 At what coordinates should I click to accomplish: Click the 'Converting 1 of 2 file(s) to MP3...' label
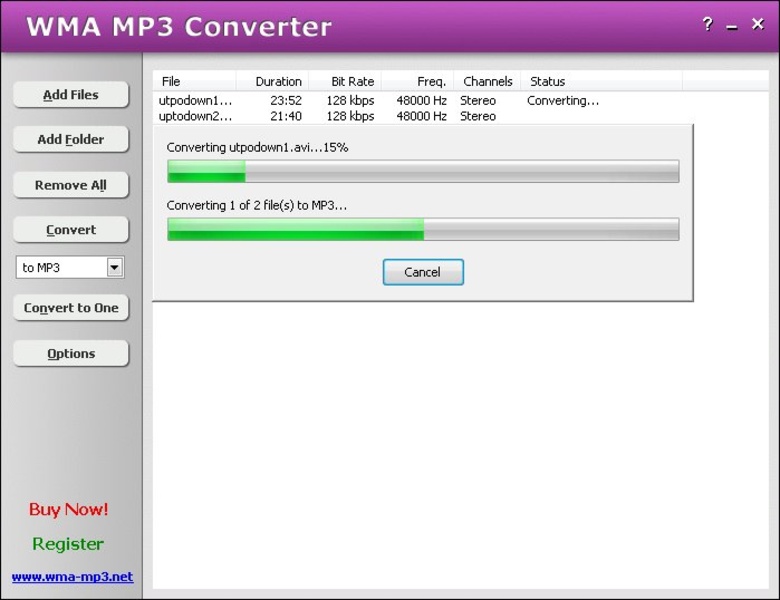coord(257,205)
